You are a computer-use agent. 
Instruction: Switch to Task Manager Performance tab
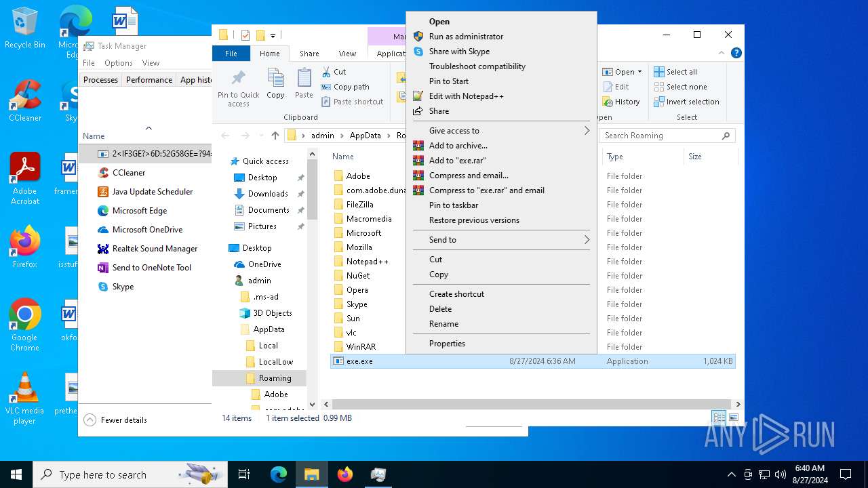tap(149, 80)
